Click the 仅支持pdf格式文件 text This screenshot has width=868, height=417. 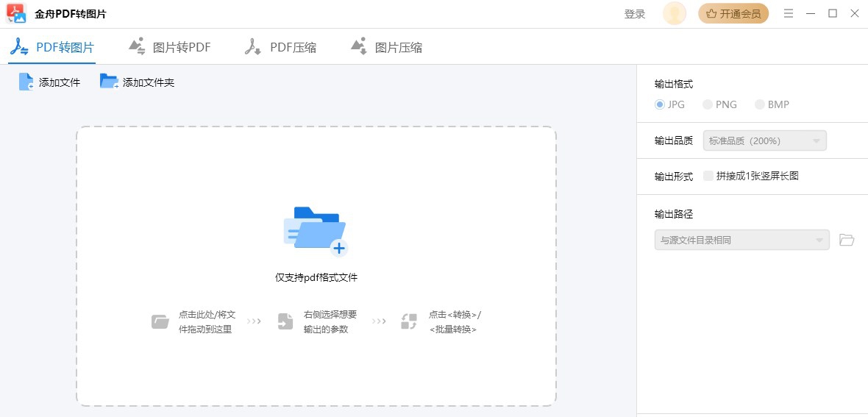click(316, 277)
